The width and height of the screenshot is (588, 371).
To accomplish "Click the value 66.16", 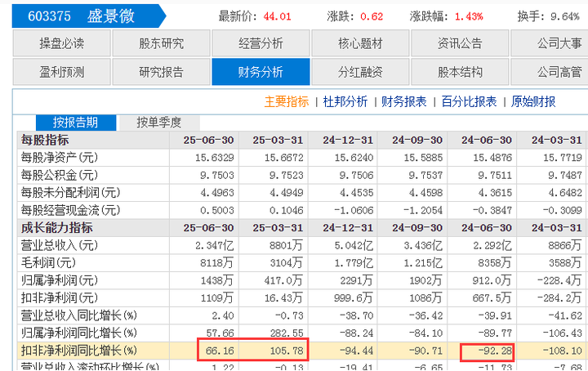I will point(220,351).
